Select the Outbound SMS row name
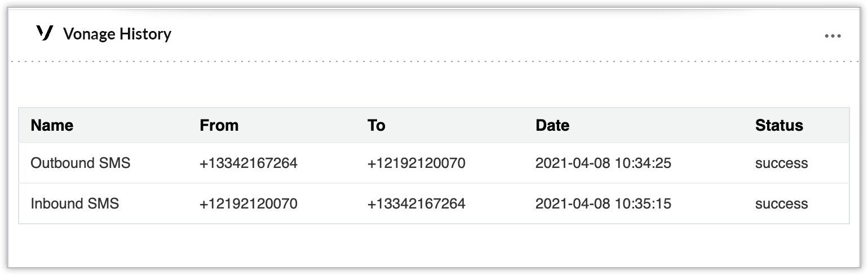Screen dimensions: 868x275 click(x=81, y=163)
